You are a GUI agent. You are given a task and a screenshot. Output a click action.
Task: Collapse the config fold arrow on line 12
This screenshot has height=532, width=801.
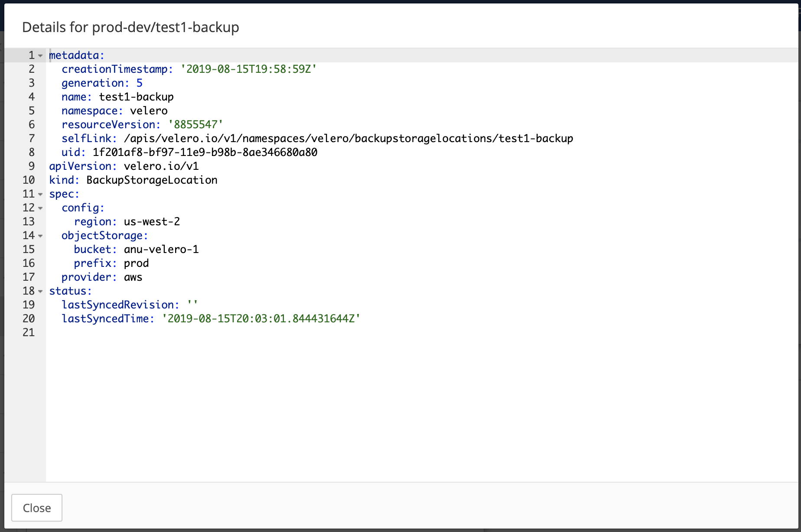tap(40, 208)
